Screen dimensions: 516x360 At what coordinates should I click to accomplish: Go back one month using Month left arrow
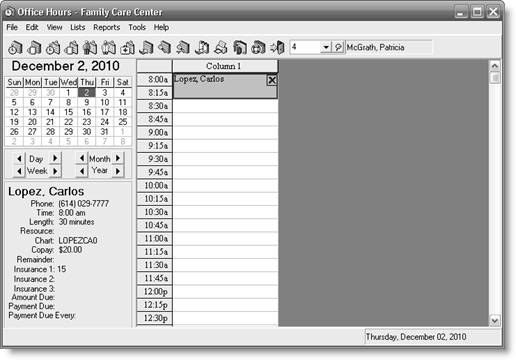(82, 158)
